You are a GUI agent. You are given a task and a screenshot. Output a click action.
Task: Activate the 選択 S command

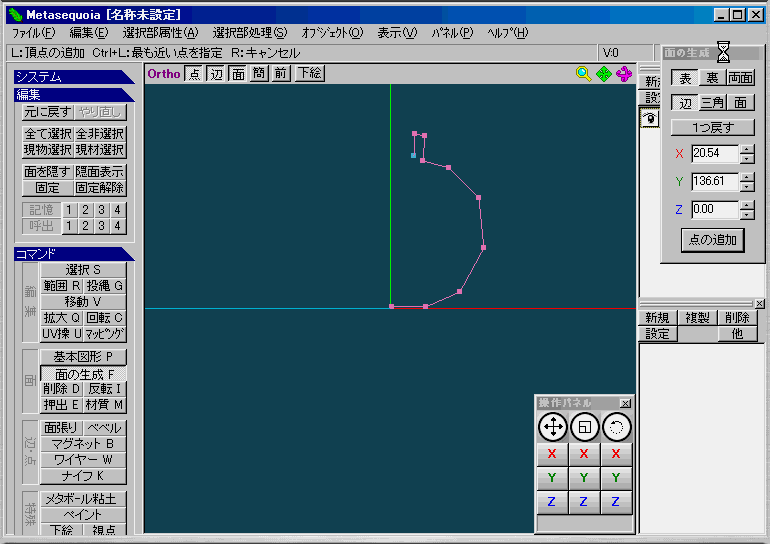coord(83,270)
